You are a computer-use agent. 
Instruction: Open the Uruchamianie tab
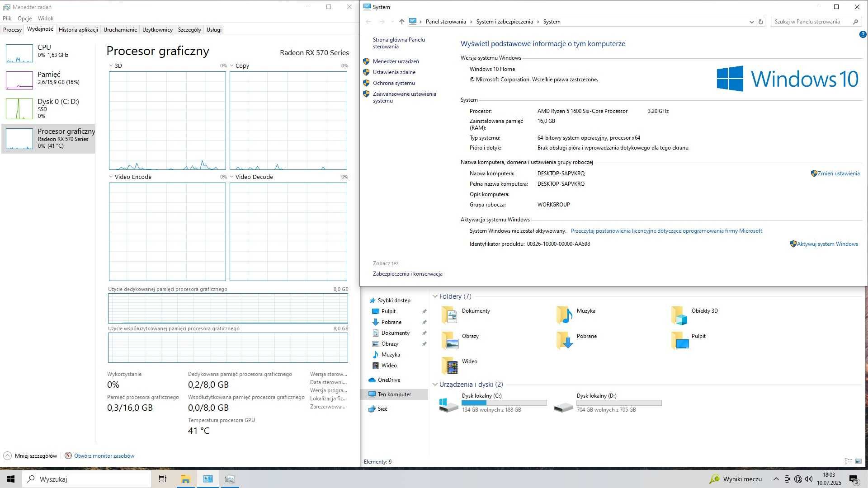click(x=120, y=29)
